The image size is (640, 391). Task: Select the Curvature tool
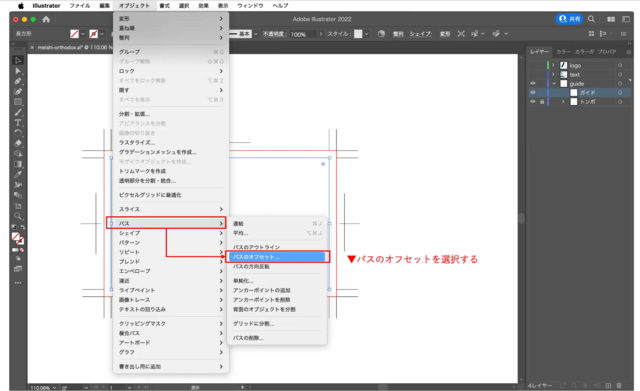pyautogui.click(x=18, y=91)
